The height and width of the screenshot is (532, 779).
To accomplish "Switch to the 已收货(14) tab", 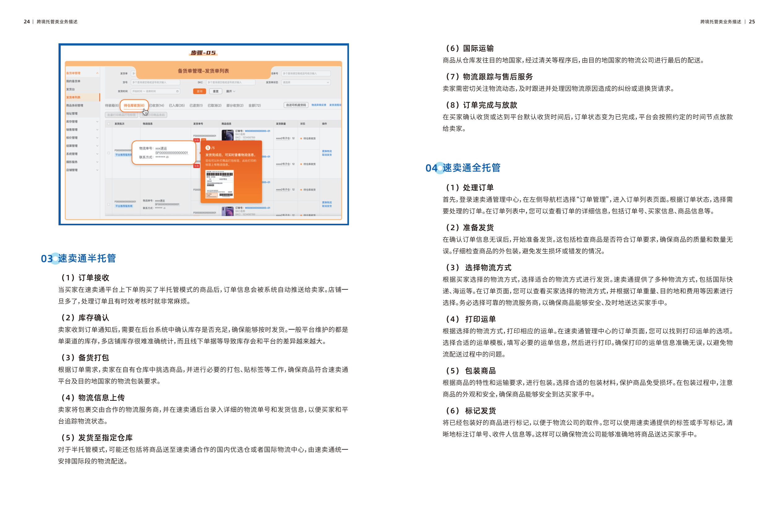I will point(157,106).
